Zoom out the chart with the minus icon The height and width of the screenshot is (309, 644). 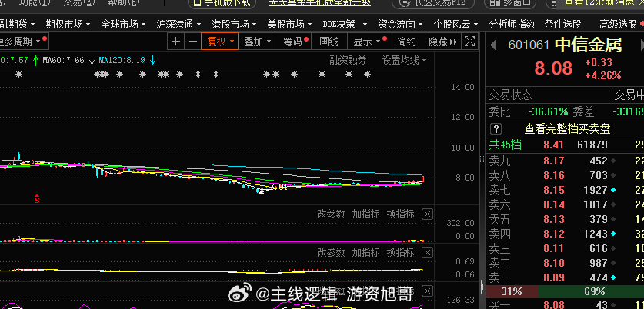pos(192,42)
